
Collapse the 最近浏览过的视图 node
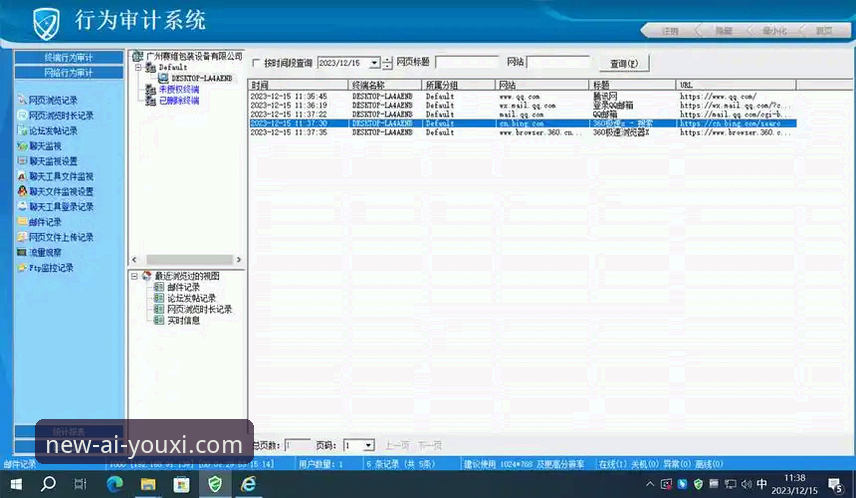point(134,276)
